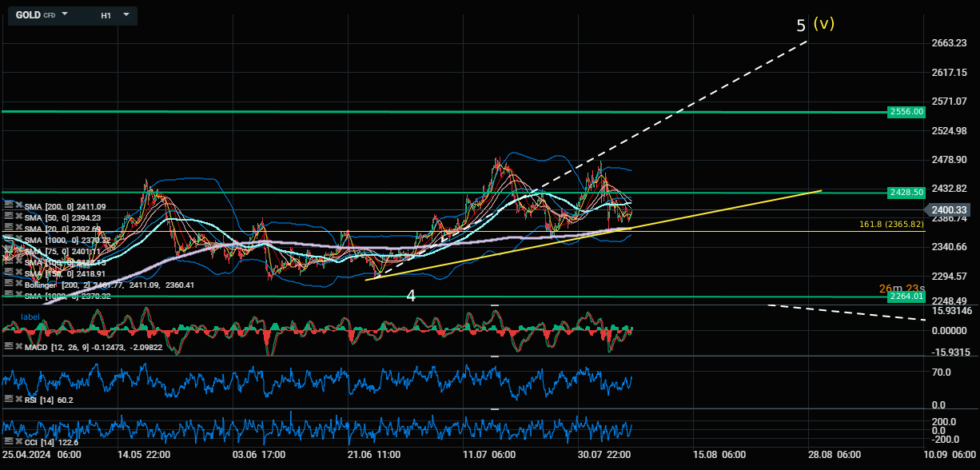Screen dimensions: 980x470
Task: Open the GOLD CFD symbol dropdown
Action: coord(65,14)
